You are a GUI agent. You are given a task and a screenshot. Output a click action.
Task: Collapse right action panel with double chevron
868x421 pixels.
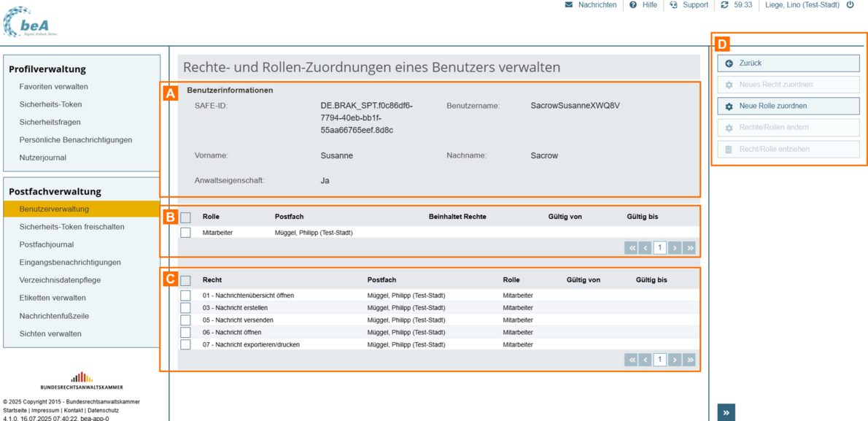[726, 412]
